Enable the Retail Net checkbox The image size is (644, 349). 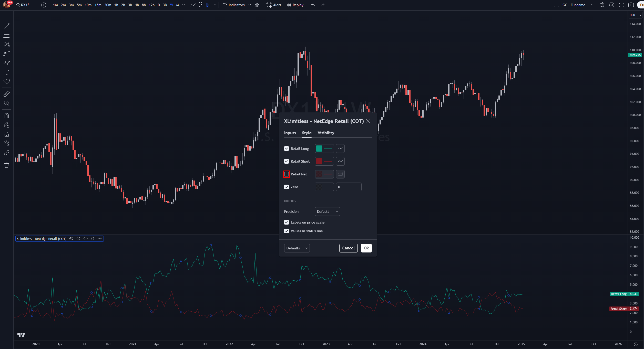tap(287, 174)
